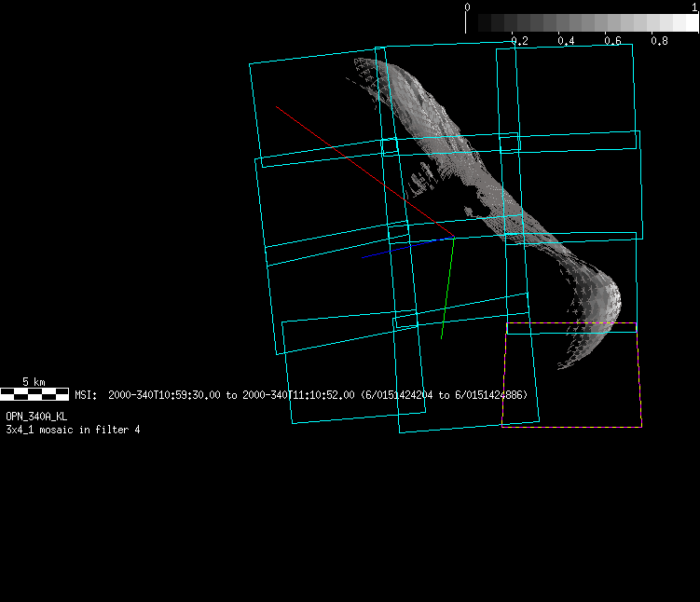Click the 0.6 tick label on colorbar
The height and width of the screenshot is (602, 700).
pyautogui.click(x=612, y=41)
